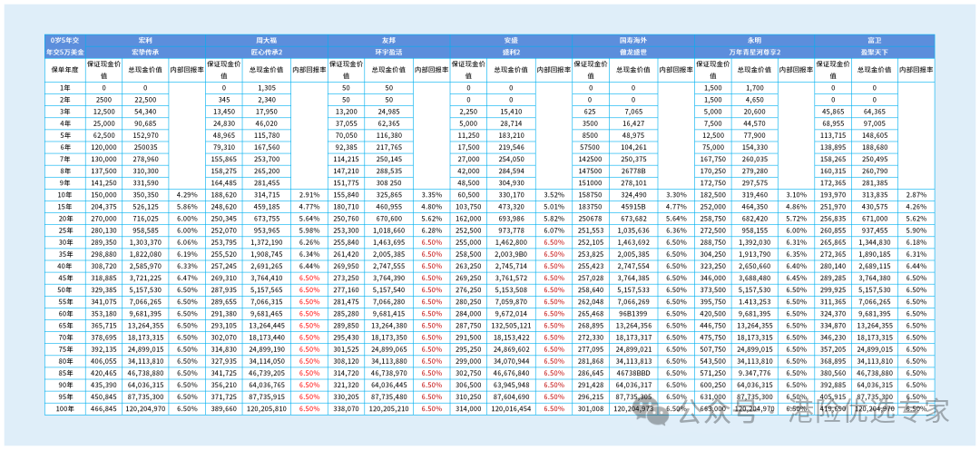980x450 pixels.
Task: Click the '环宇盈活' product name cell
Action: pos(388,51)
